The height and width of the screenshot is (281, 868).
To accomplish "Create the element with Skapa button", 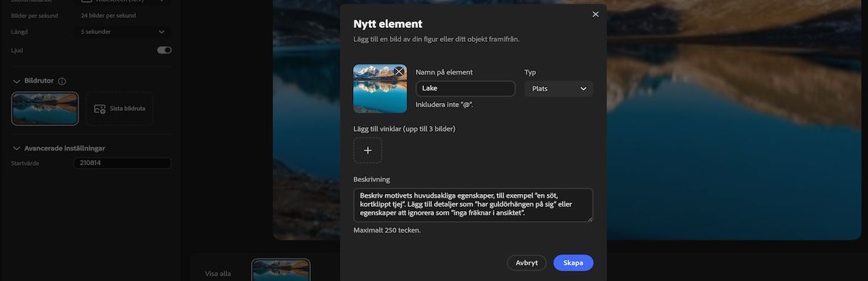I will [x=574, y=263].
